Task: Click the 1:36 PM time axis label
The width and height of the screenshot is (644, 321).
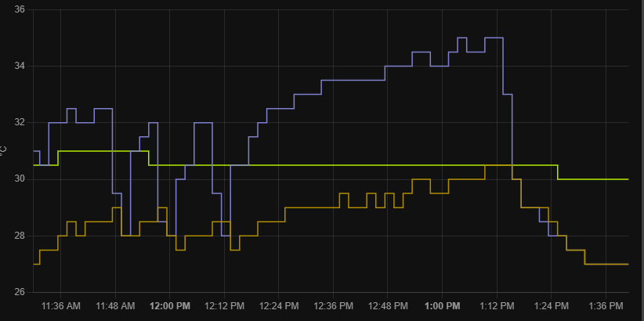Action: (x=606, y=306)
